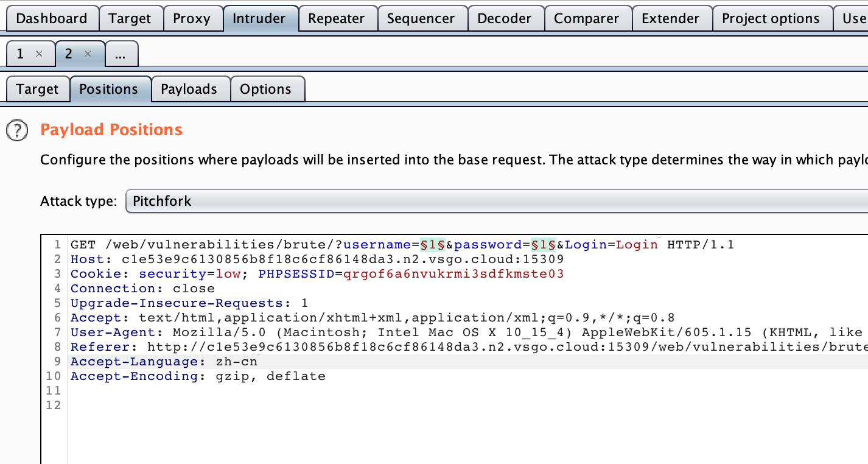
Task: Click the Payload Positions heading
Action: coord(111,130)
